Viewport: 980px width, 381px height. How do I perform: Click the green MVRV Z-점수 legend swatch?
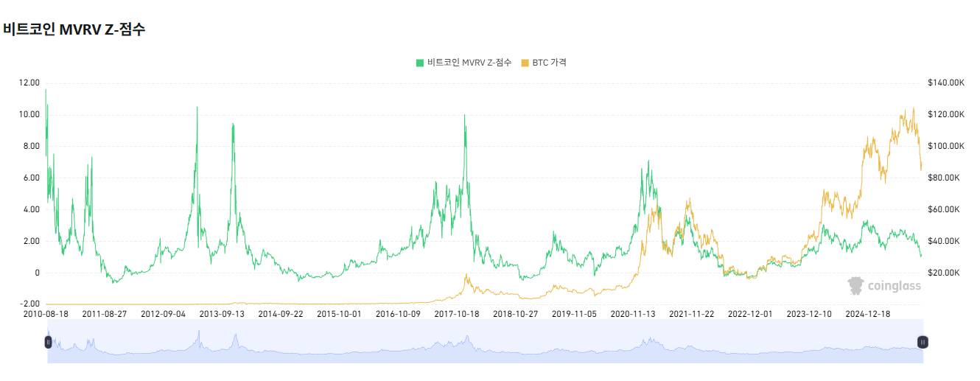click(x=421, y=63)
